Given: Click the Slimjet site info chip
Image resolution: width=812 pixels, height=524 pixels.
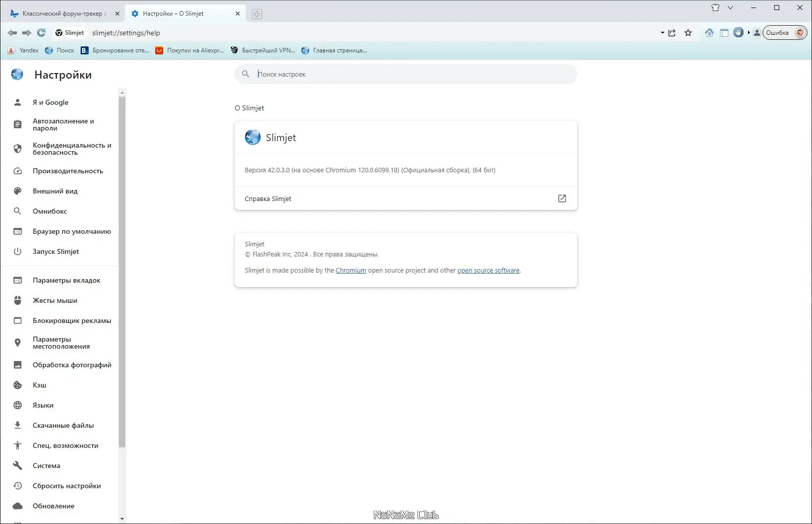Looking at the screenshot, I should click(x=70, y=33).
